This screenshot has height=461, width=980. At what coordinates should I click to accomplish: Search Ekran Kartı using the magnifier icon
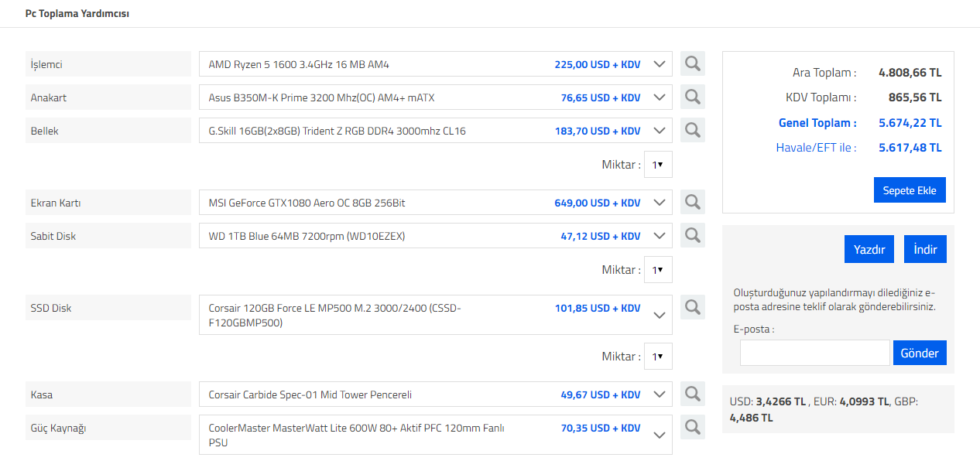(693, 203)
